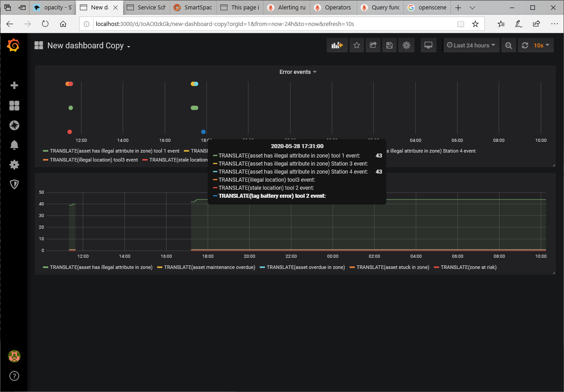Screen dimensions: 564x392
Task: Open the browser favorites hub
Action: (501, 24)
